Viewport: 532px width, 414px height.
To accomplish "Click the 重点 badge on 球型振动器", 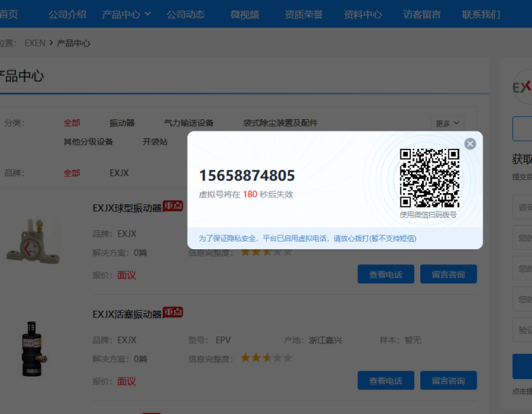I will pyautogui.click(x=173, y=206).
